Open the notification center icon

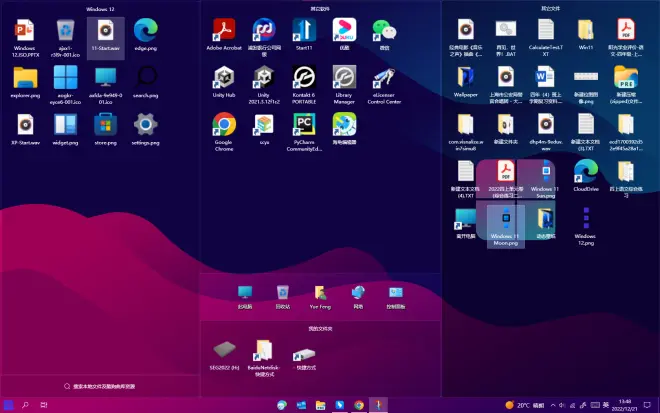pyautogui.click(x=647, y=405)
